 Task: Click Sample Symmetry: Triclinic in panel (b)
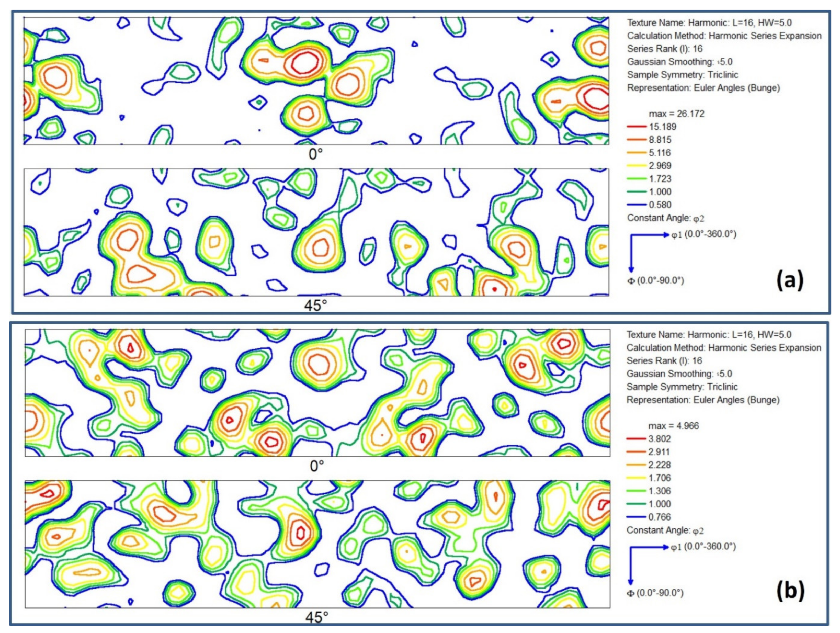point(682,387)
